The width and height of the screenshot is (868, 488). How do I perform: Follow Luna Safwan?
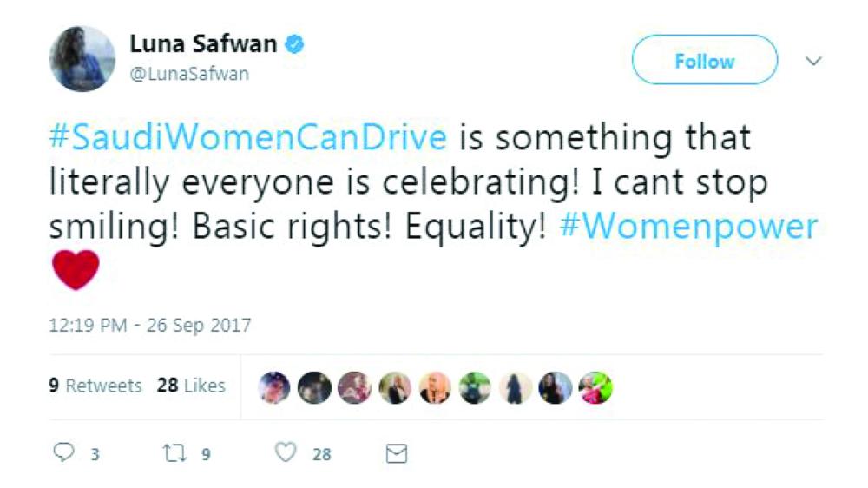704,61
